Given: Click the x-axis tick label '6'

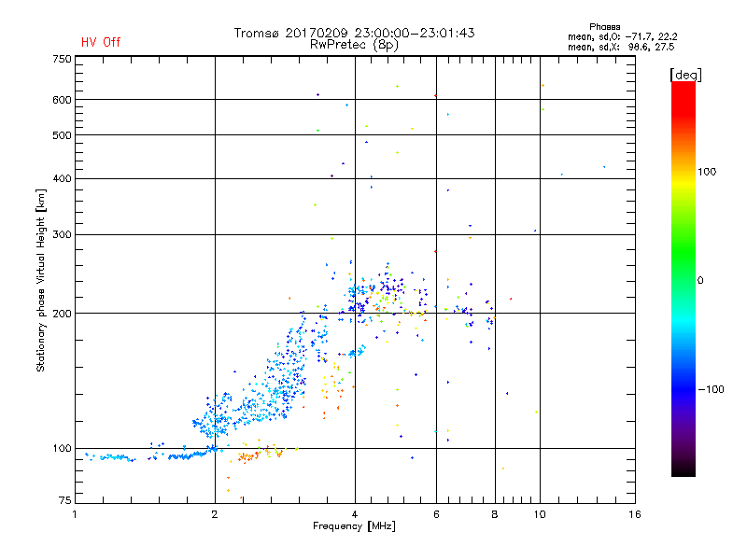Looking at the screenshot, I should 436,514.
